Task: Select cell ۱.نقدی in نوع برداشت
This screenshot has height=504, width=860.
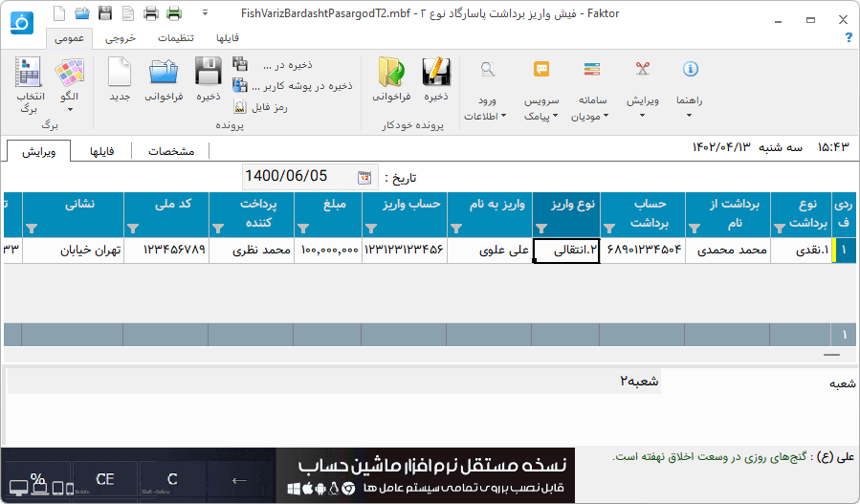Action: [801, 251]
